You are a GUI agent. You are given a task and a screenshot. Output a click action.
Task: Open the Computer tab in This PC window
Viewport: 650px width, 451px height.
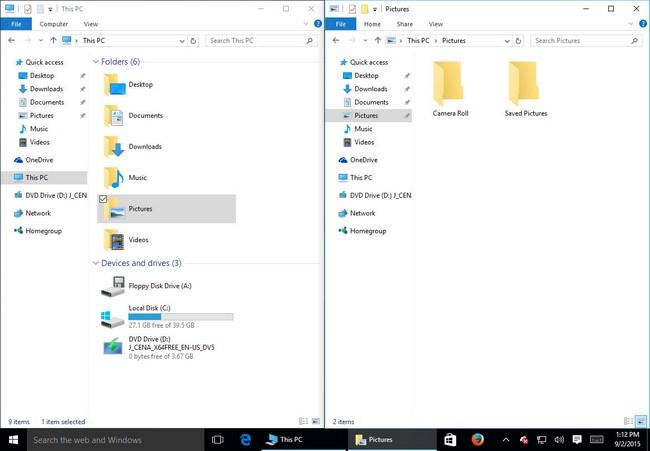[53, 24]
